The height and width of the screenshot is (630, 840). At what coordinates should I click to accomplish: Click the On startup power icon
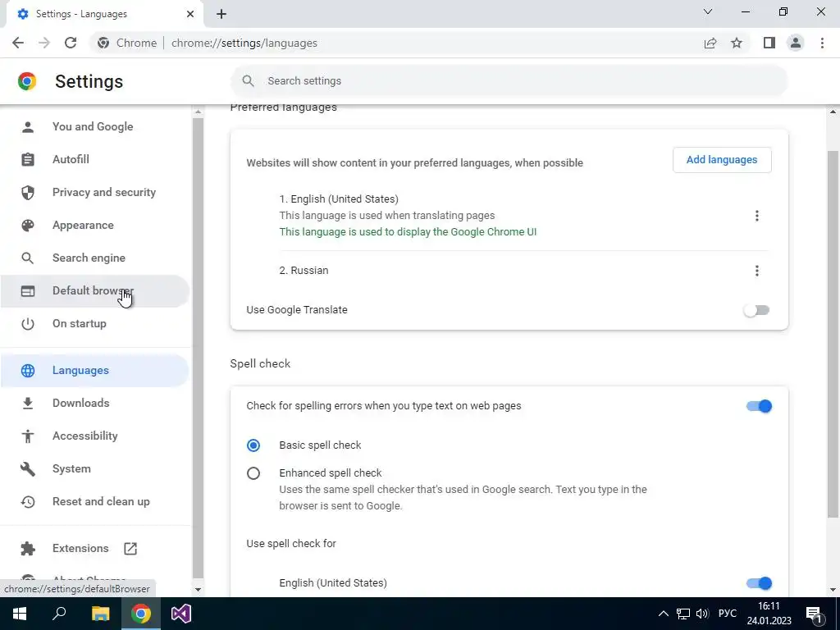tap(27, 323)
